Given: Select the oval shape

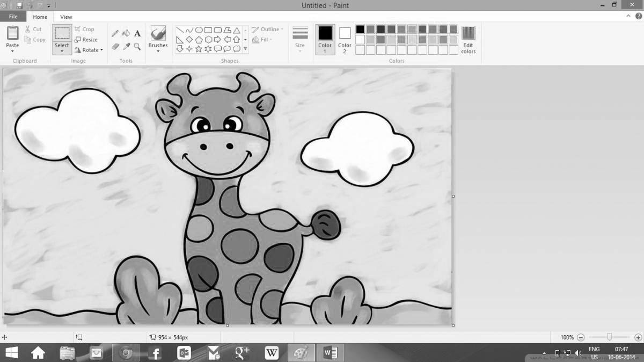Looking at the screenshot, I should point(200,30).
